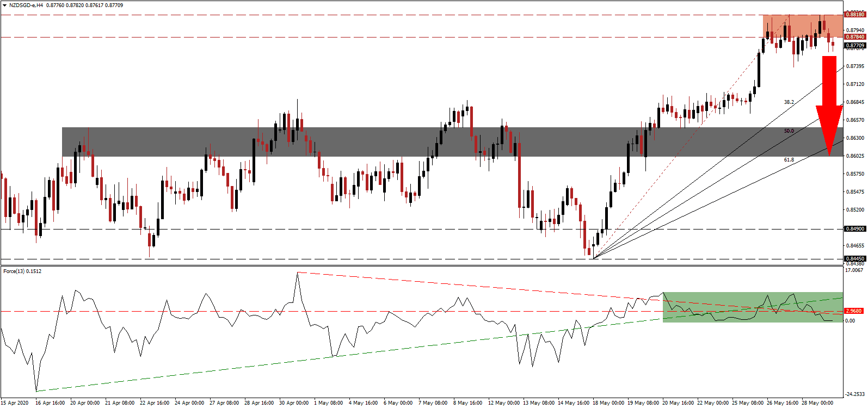Click the 61.8 Fibonacci fan label

coord(789,160)
